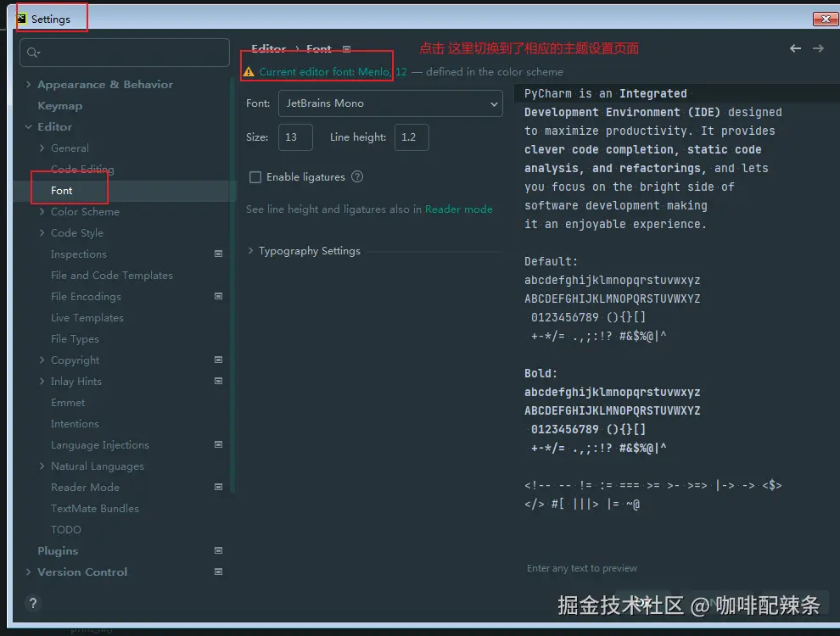Screen dimensions: 840x636
Task: Open File Types settings
Action: [x=75, y=339]
